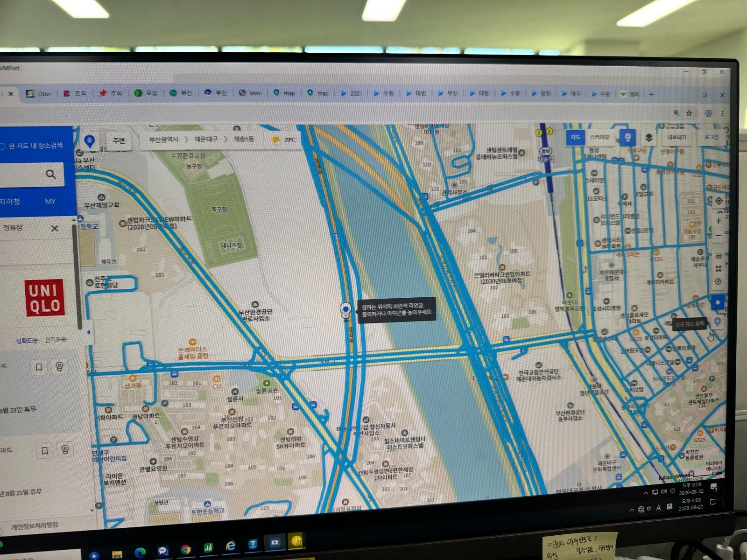
Task: Click the 신규 장소 등록 add-place pin icon
Action: [x=718, y=322]
